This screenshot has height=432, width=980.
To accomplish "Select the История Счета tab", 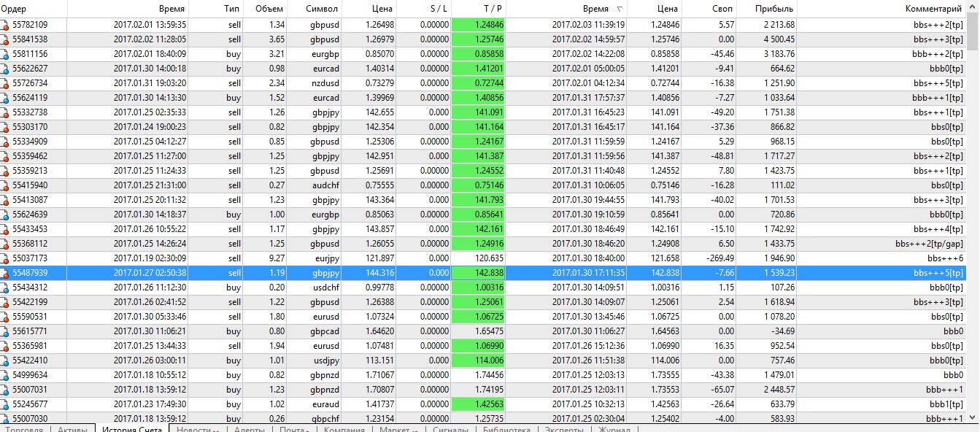I will pyautogui.click(x=132, y=428).
